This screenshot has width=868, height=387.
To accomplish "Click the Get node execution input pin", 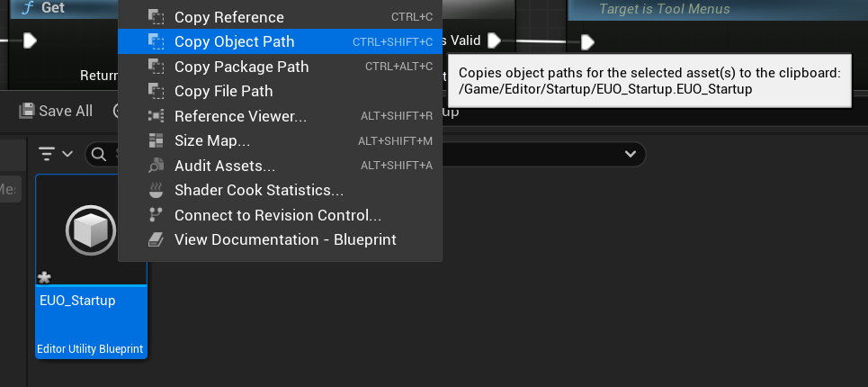I will (30, 40).
